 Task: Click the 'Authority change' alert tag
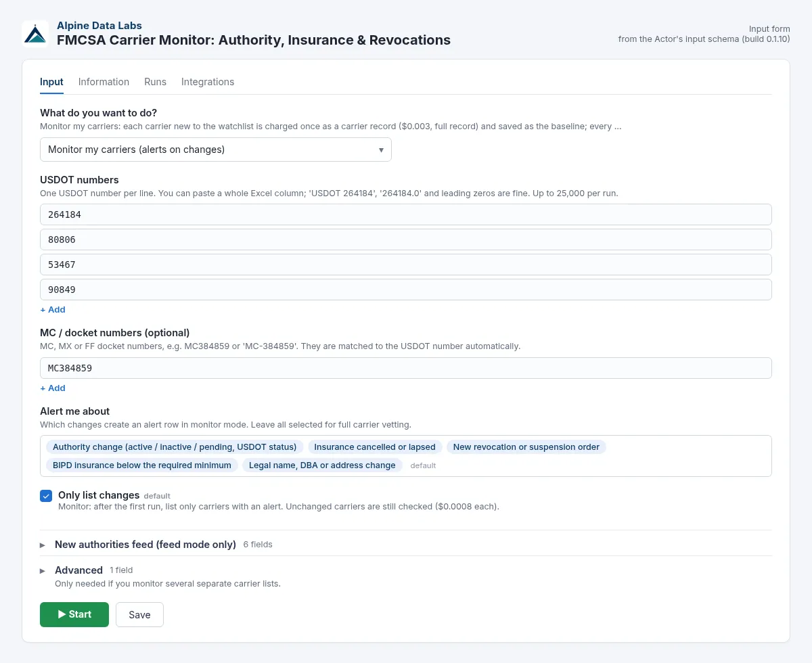coord(175,447)
